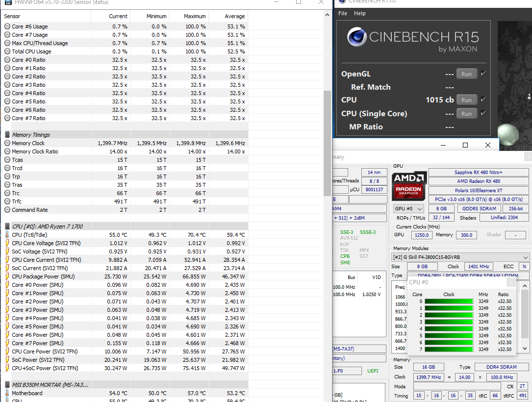Run the OpenGL benchmark

point(466,73)
